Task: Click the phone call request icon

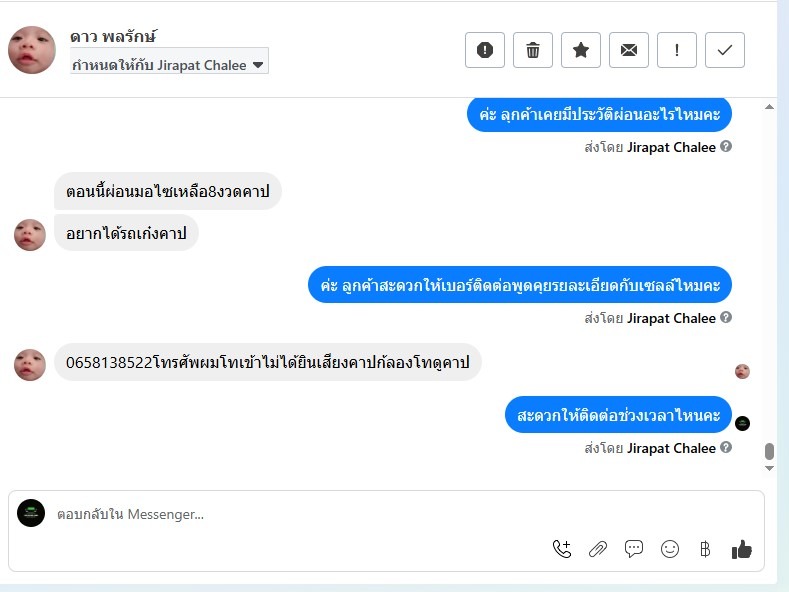Action: click(x=562, y=549)
